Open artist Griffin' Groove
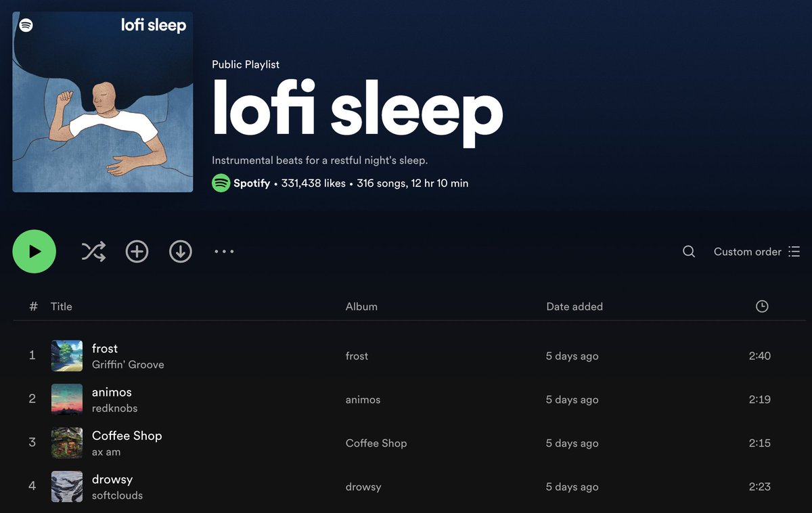 point(128,365)
